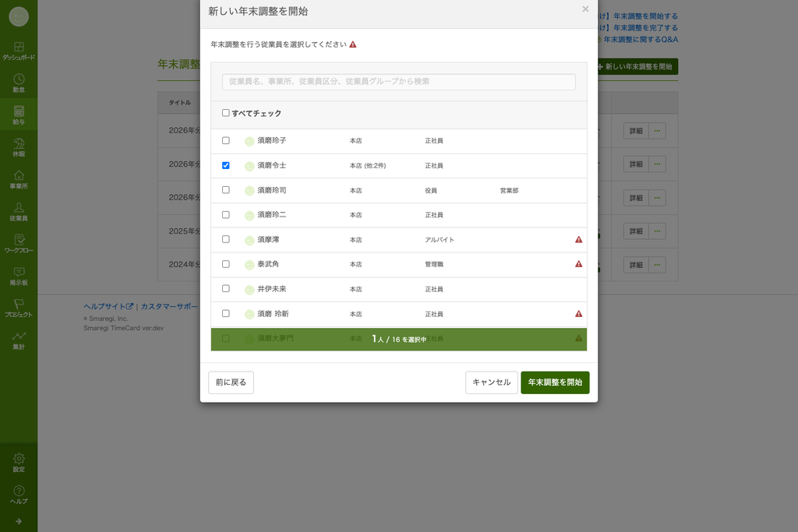798x532 pixels.
Task: Click the 前に戻る button
Action: pyautogui.click(x=231, y=382)
